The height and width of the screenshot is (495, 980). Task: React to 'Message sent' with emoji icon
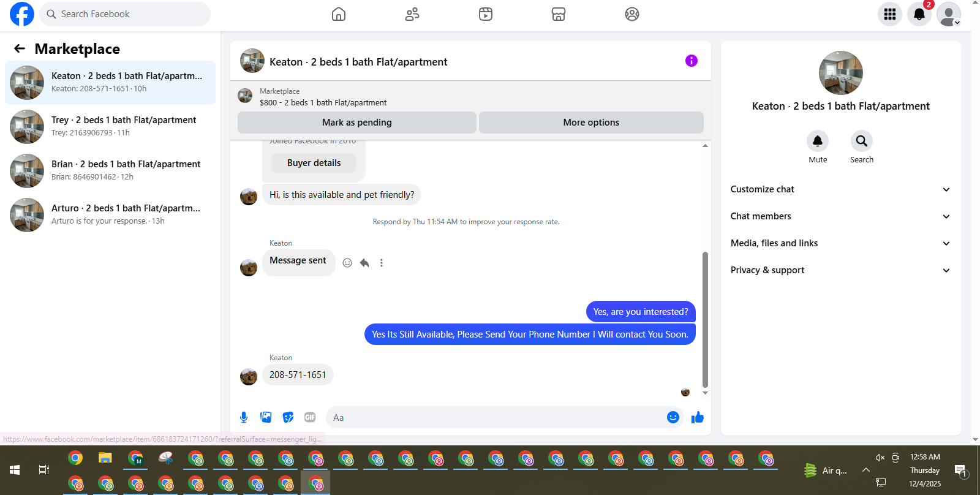pyautogui.click(x=347, y=263)
